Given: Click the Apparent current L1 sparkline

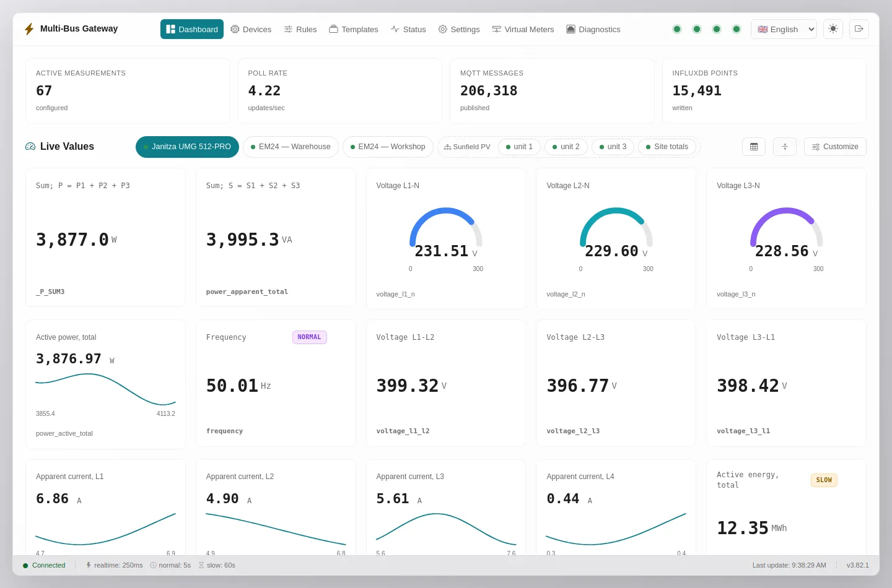Looking at the screenshot, I should 106,529.
